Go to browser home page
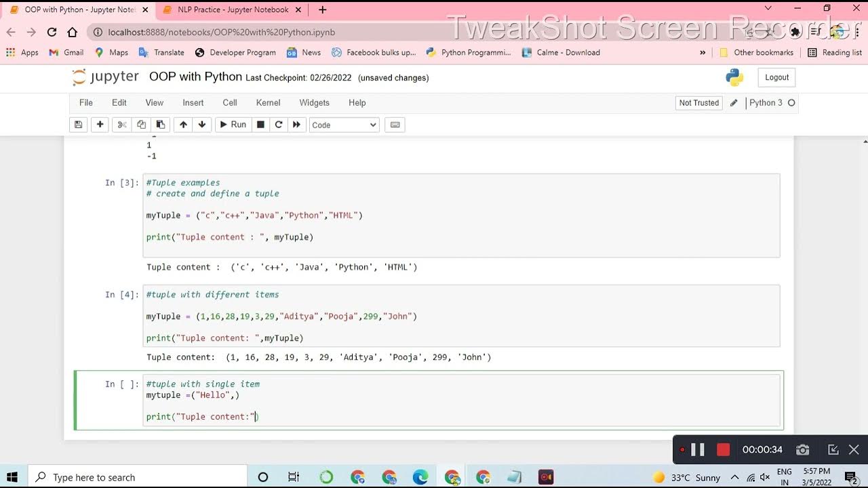The width and height of the screenshot is (868, 488). coord(73,32)
